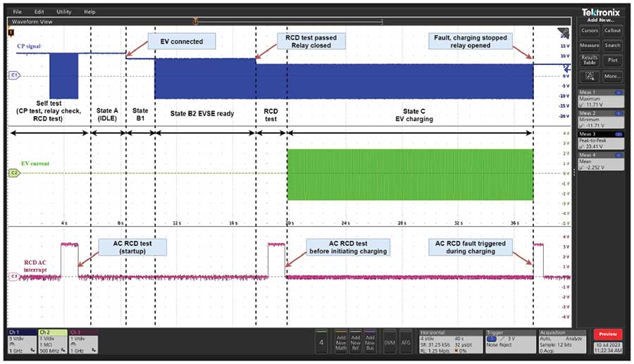Click the zoom magnifier icon in Add New panel

(588, 75)
